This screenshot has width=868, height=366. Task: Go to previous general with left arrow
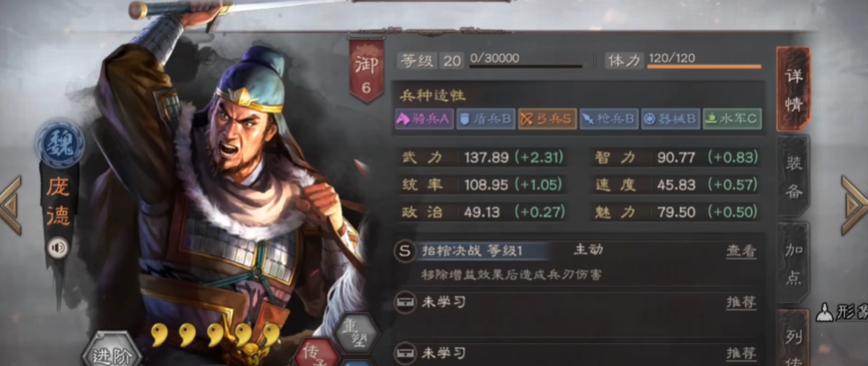tap(10, 206)
